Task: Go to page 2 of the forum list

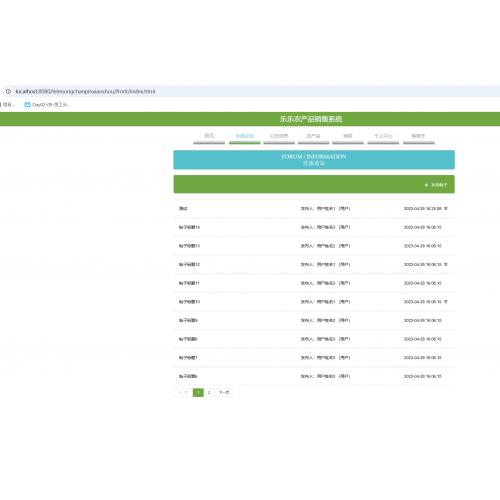Action: 209,392
